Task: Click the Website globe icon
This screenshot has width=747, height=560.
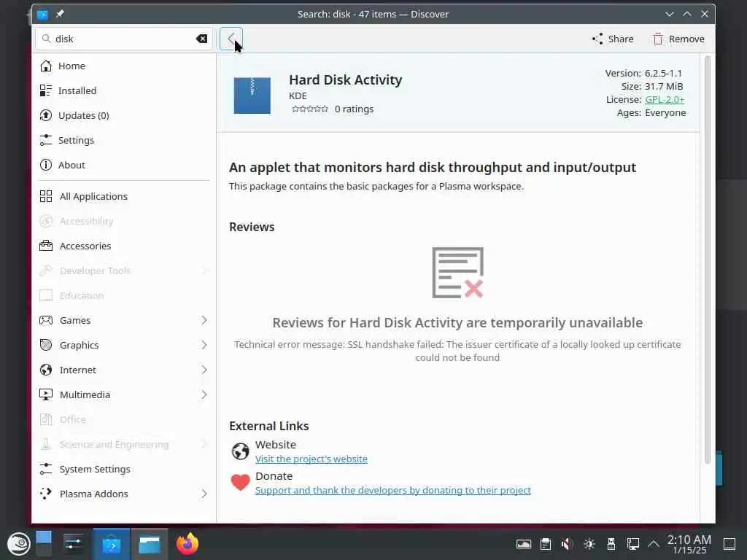Action: [240, 451]
